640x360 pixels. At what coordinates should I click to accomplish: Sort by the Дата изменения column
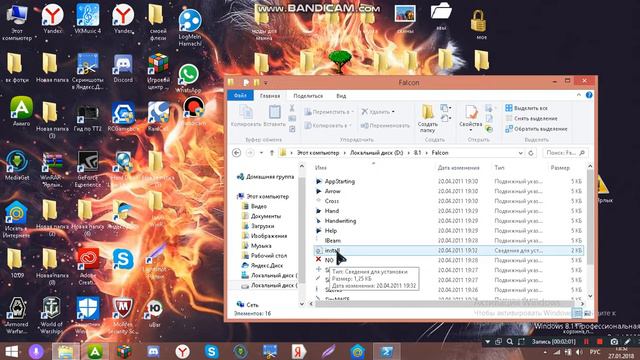click(x=458, y=168)
